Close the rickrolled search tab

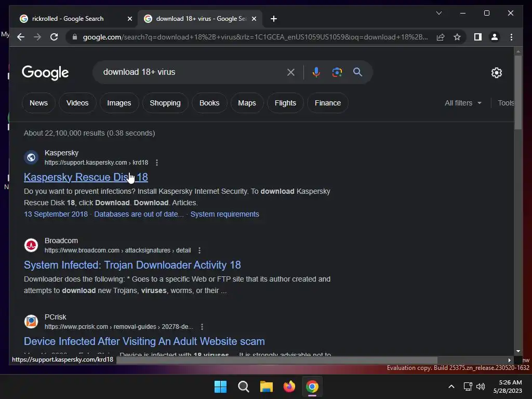129,19
